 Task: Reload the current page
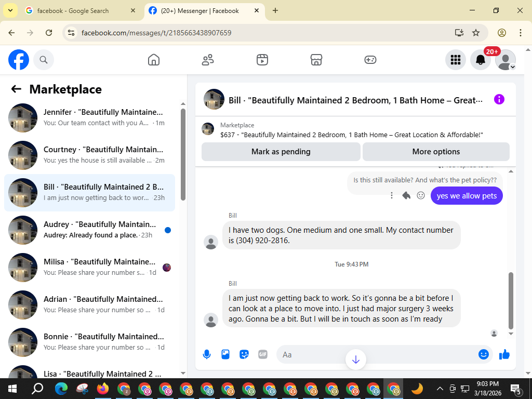(x=49, y=33)
